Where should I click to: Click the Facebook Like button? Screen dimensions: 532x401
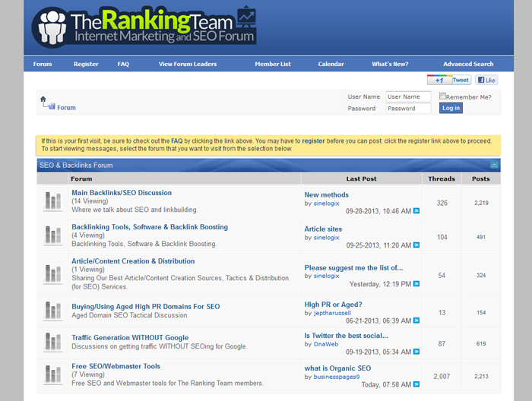(486, 80)
